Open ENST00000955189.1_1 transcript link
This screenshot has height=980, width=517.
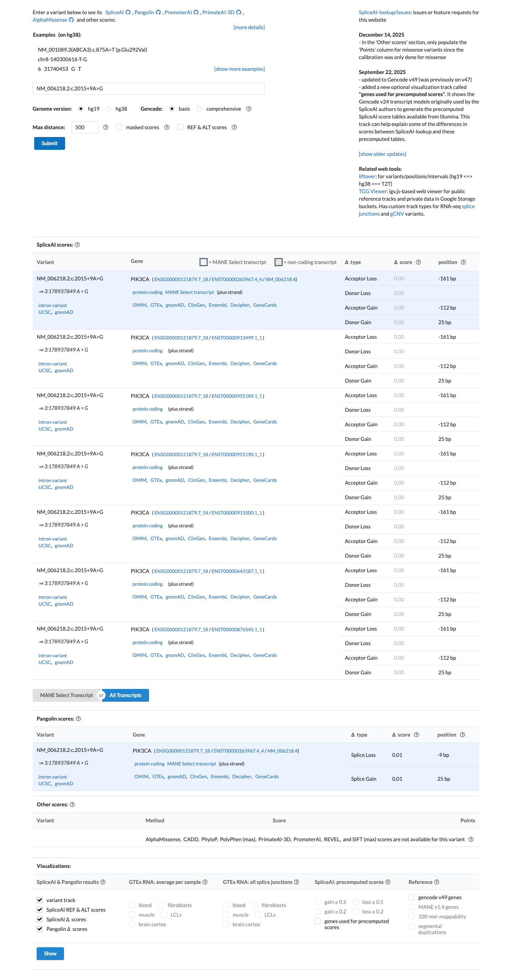[x=237, y=396]
